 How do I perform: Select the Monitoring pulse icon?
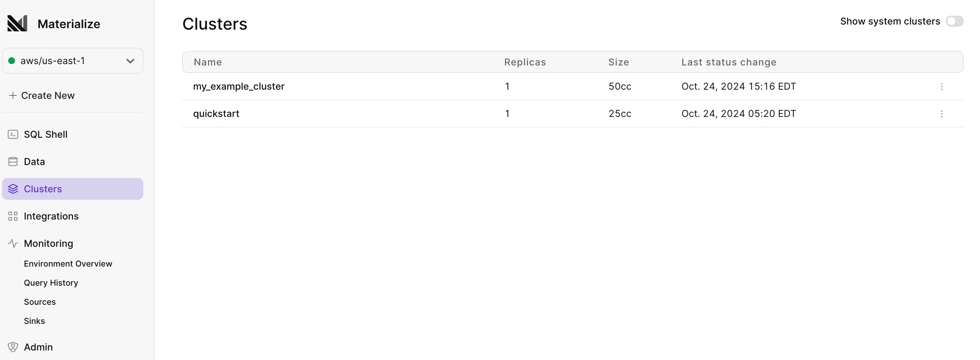13,243
